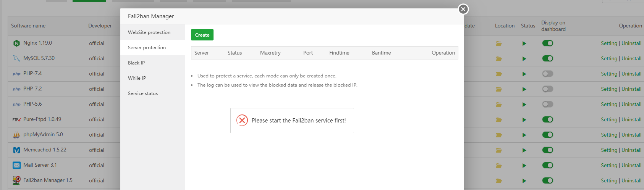This screenshot has height=190, width=644.
Task: Click the Nginx 1.19.0 software icon
Action: tap(16, 43)
